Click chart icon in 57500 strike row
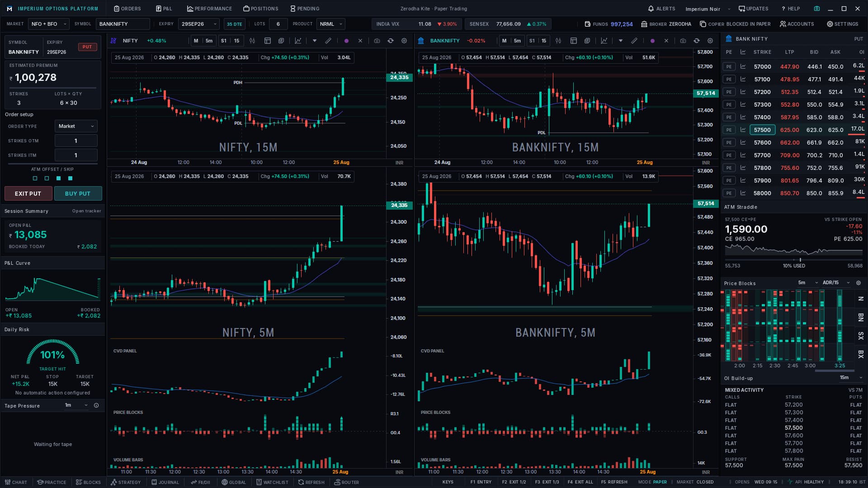 coord(743,130)
